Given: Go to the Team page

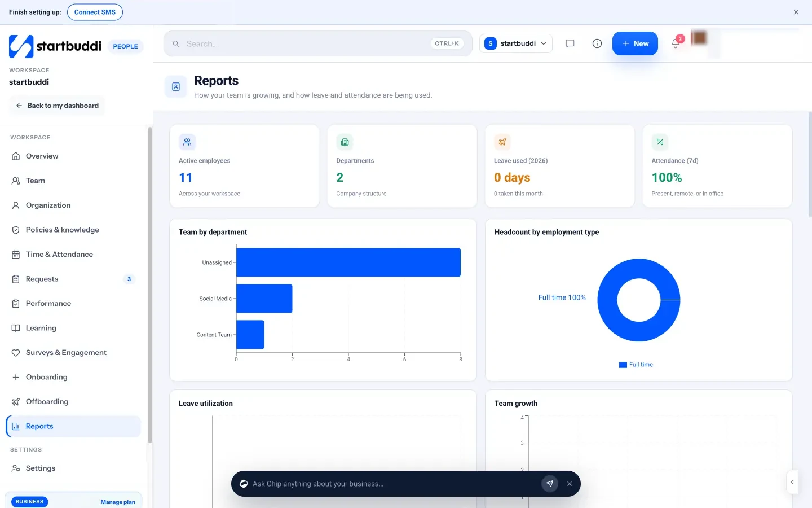Looking at the screenshot, I should point(73,181).
